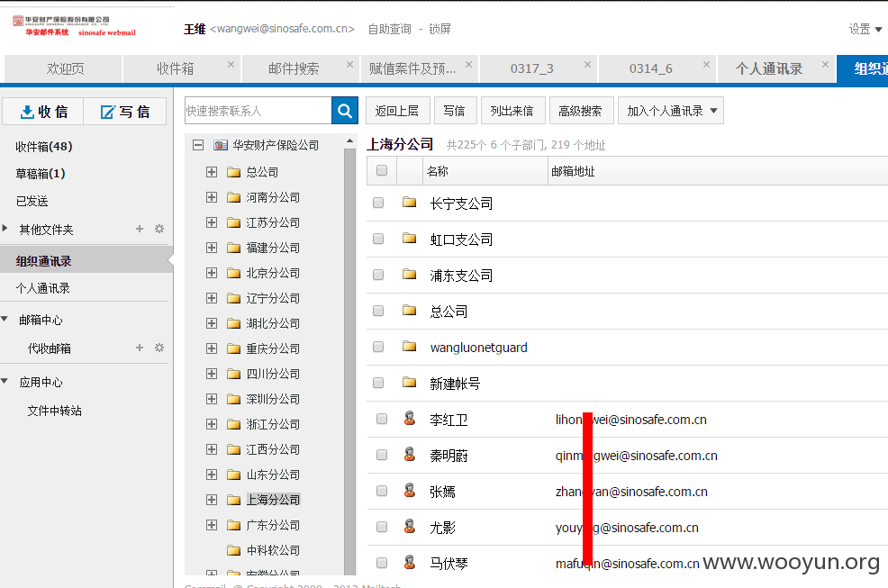The width and height of the screenshot is (888, 588).
Task: Click the plus icon beside 其他文件夹
Action: 140,229
